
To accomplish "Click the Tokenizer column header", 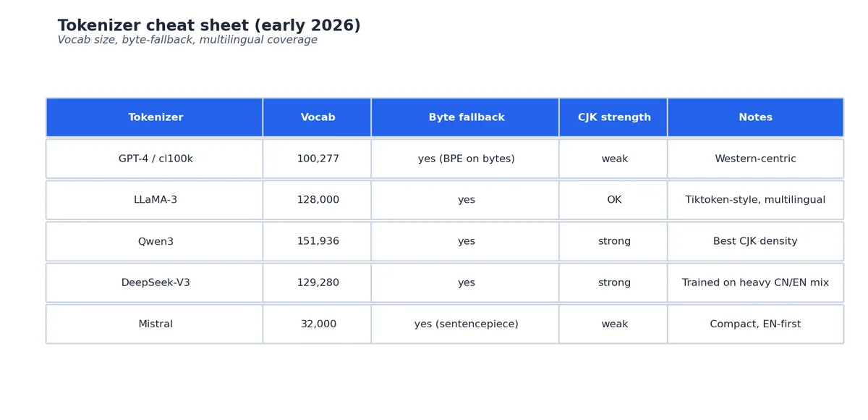I will [155, 117].
